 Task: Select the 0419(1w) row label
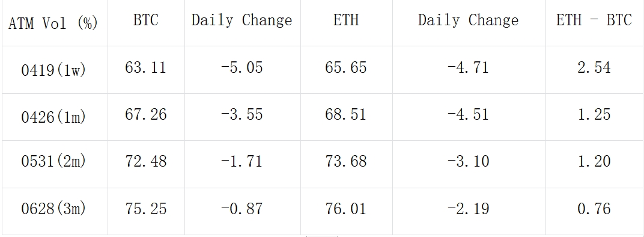pyautogui.click(x=55, y=70)
